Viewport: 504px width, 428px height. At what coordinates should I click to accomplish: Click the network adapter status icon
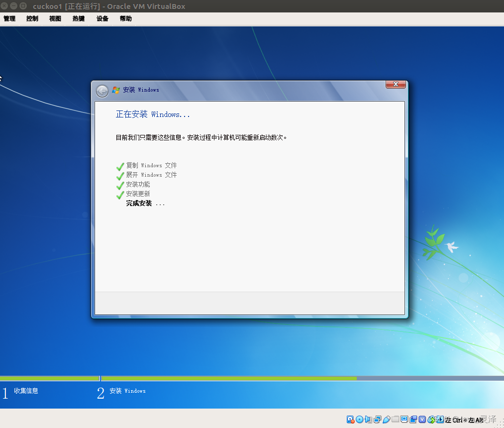pos(377,420)
